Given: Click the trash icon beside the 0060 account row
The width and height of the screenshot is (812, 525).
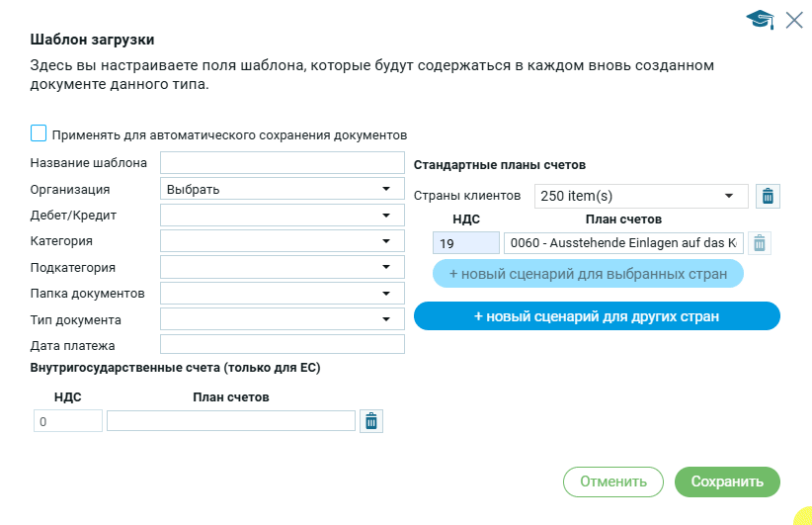Looking at the screenshot, I should pyautogui.click(x=759, y=243).
